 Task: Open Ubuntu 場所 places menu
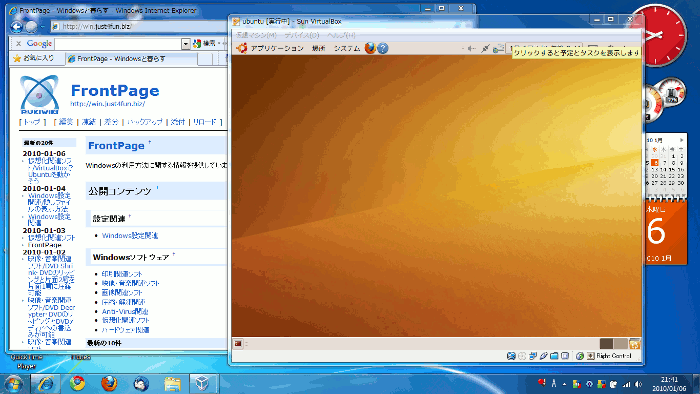318,48
